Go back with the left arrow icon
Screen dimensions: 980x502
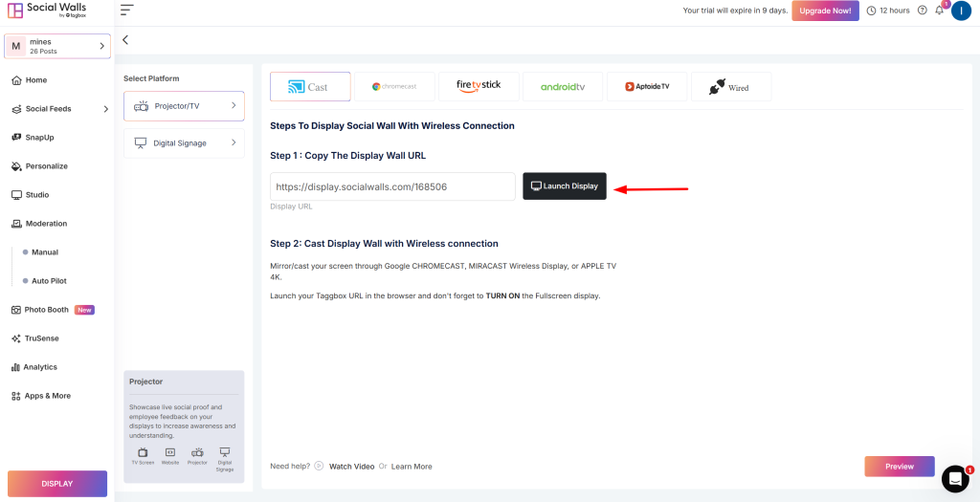tap(125, 40)
